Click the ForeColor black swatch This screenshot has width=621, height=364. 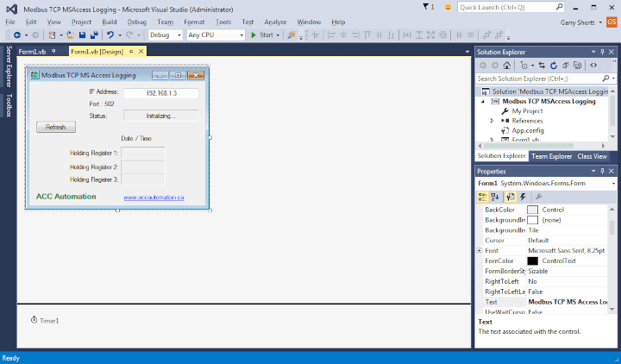pyautogui.click(x=533, y=260)
